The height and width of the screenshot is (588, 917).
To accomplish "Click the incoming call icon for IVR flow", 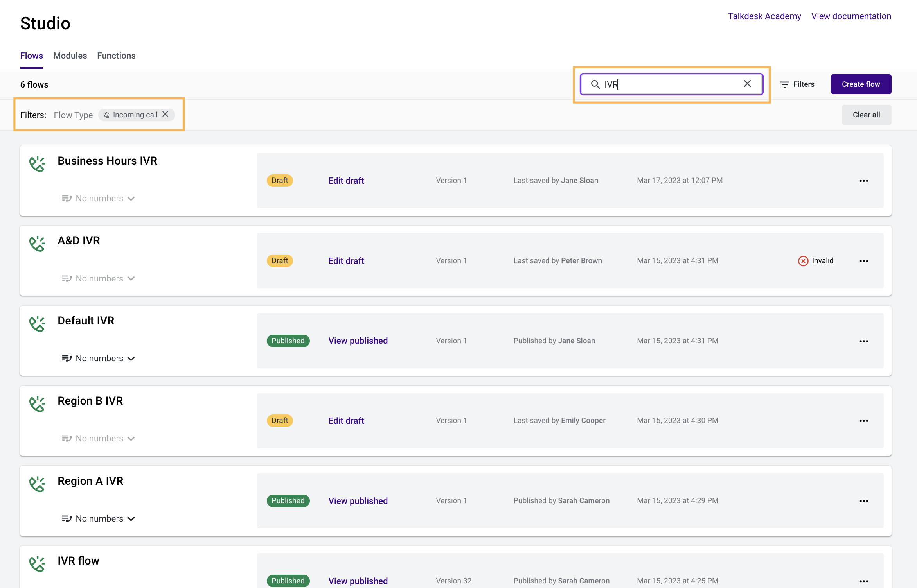I will point(37,564).
